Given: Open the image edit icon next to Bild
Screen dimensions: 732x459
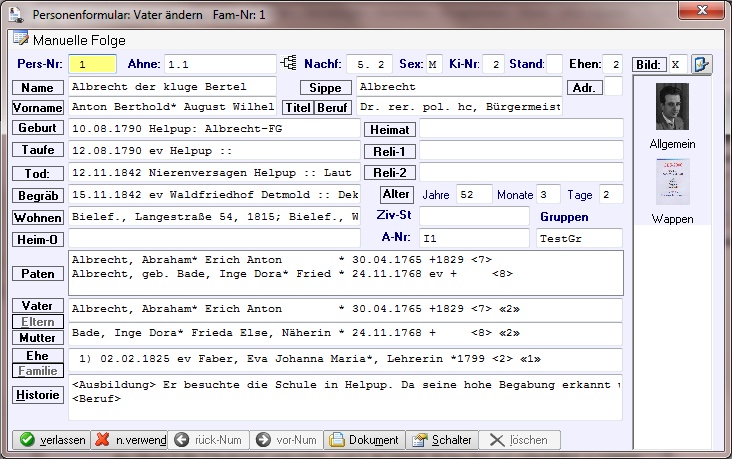Looking at the screenshot, I should click(702, 65).
